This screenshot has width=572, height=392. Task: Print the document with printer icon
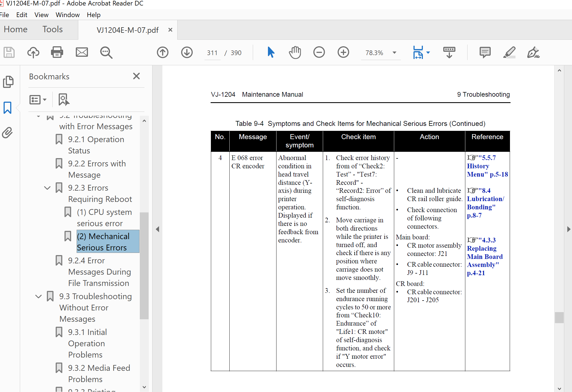point(57,52)
